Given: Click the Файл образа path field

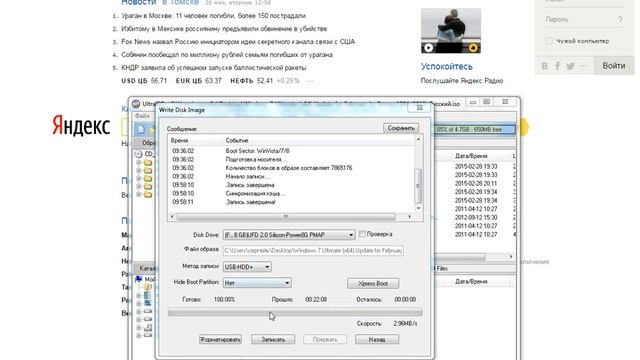Looking at the screenshot, I should (x=313, y=251).
